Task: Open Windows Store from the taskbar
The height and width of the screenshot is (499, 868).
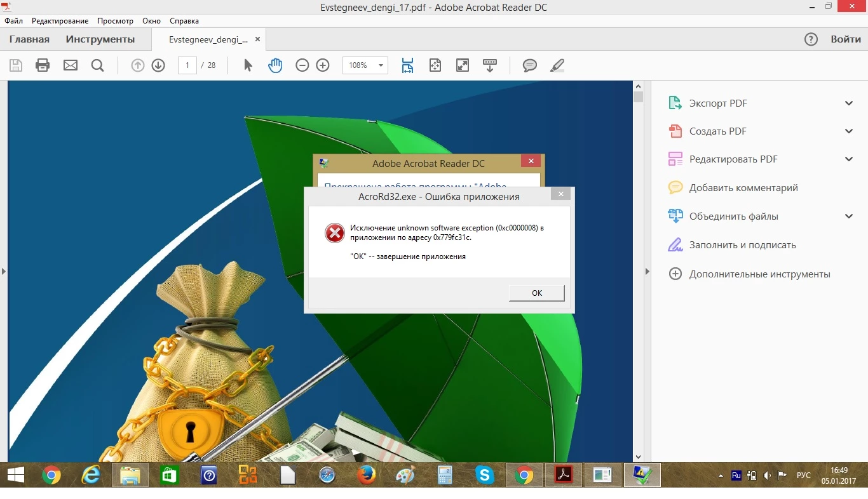Action: tap(170, 475)
